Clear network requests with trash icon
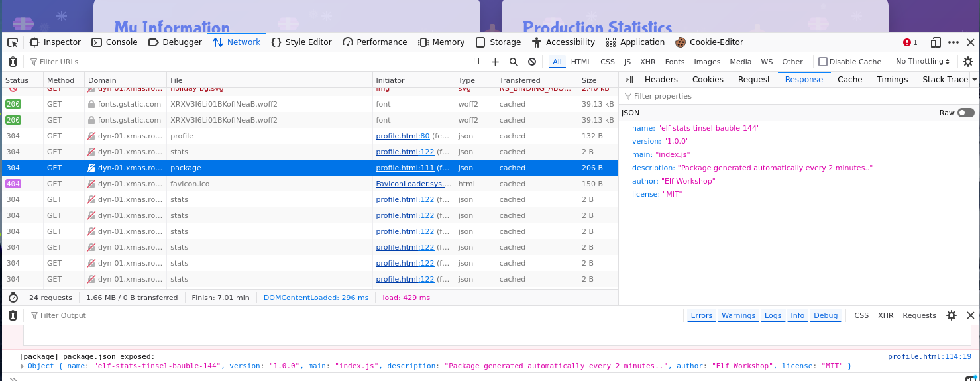The width and height of the screenshot is (980, 381). [x=13, y=62]
